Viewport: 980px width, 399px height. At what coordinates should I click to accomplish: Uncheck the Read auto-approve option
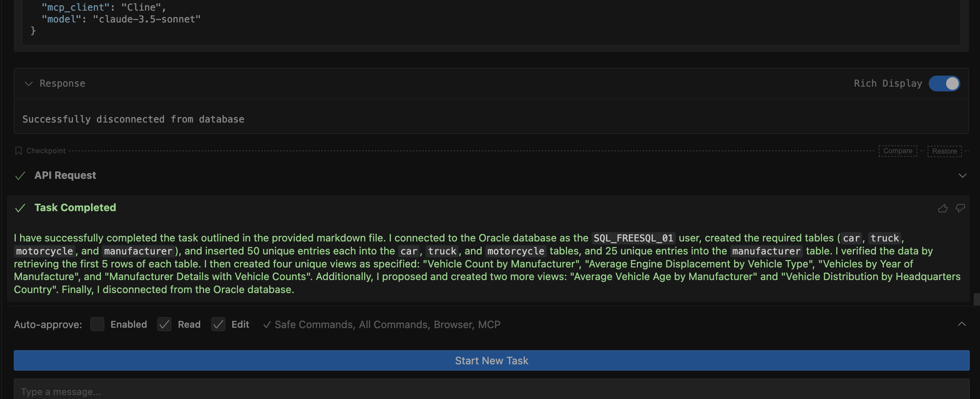pyautogui.click(x=164, y=325)
